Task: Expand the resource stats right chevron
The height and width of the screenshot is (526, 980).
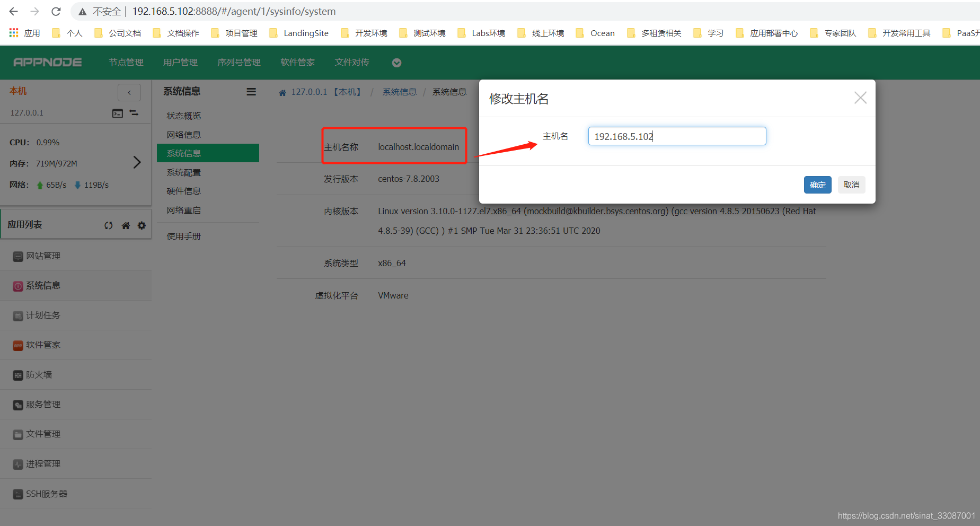Action: coord(137,162)
